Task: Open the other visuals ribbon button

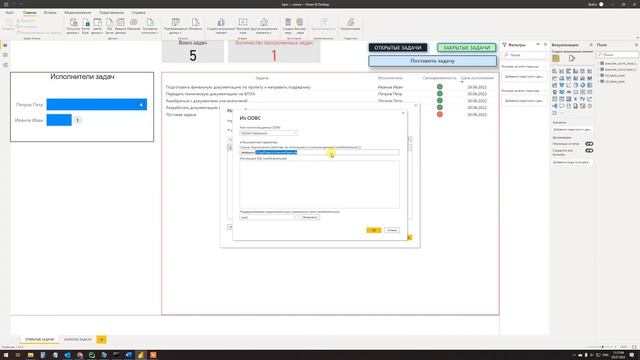Action: point(264,26)
